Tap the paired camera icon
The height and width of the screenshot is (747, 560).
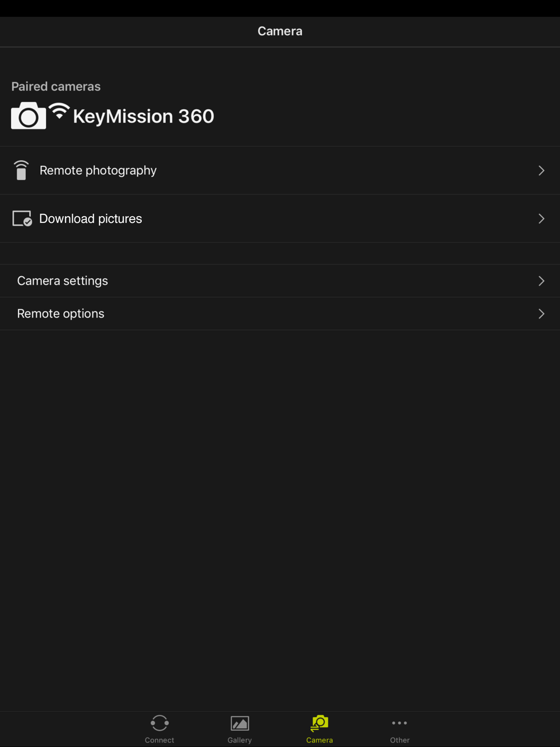coord(29,115)
